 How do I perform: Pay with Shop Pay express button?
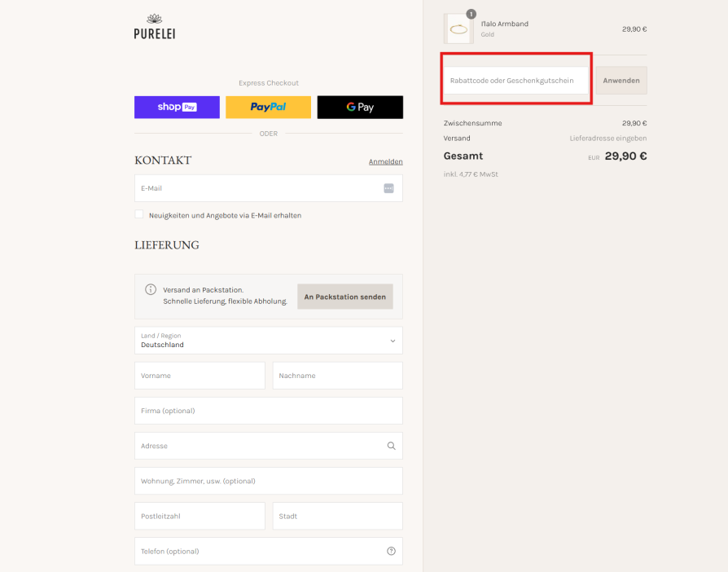(x=177, y=108)
